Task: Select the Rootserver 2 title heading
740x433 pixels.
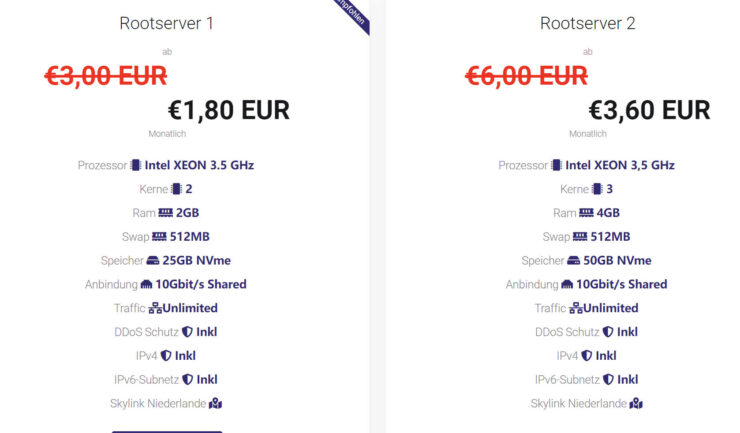Action: [x=588, y=23]
